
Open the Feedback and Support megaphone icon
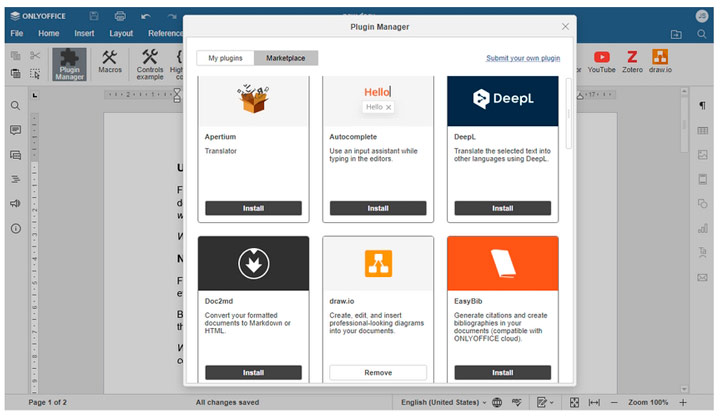point(15,203)
